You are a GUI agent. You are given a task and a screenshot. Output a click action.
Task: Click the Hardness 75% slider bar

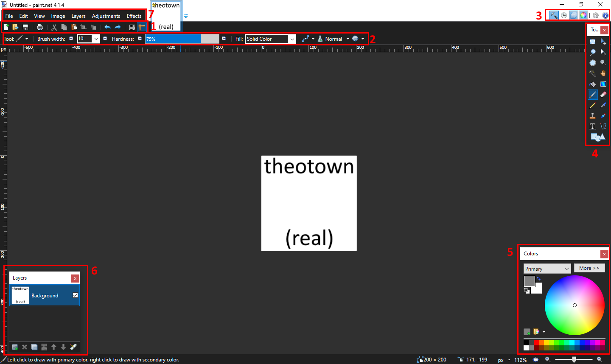182,39
